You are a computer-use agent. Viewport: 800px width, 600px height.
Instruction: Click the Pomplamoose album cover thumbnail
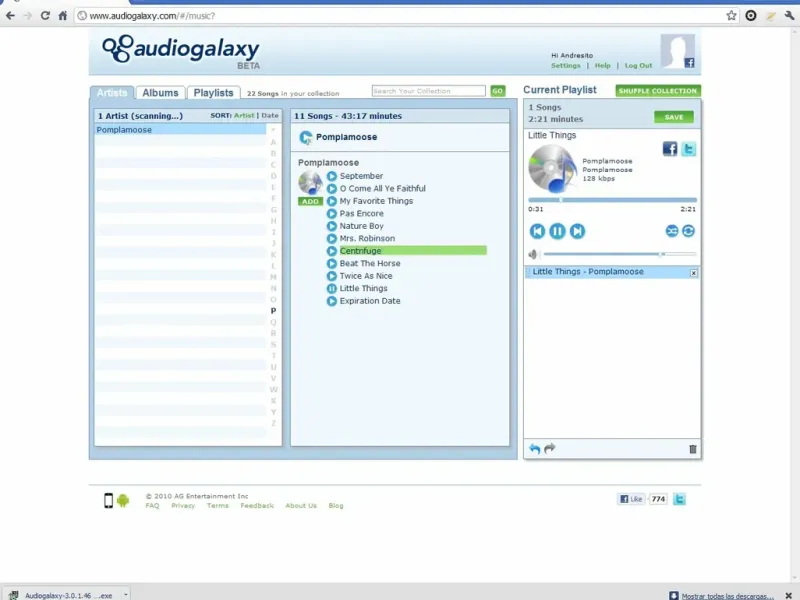(x=310, y=183)
